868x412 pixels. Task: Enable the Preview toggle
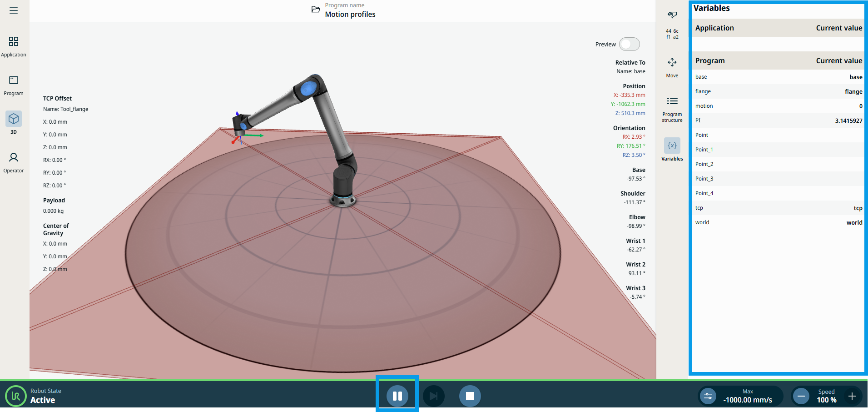pyautogui.click(x=629, y=44)
